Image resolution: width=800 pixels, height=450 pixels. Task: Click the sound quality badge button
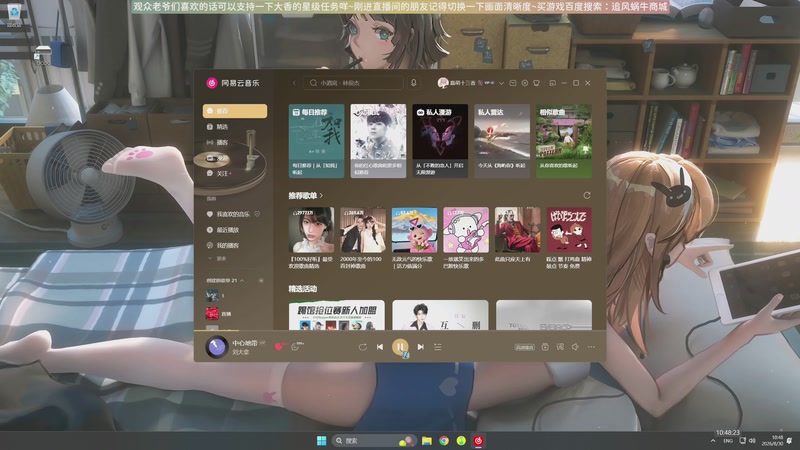(524, 347)
